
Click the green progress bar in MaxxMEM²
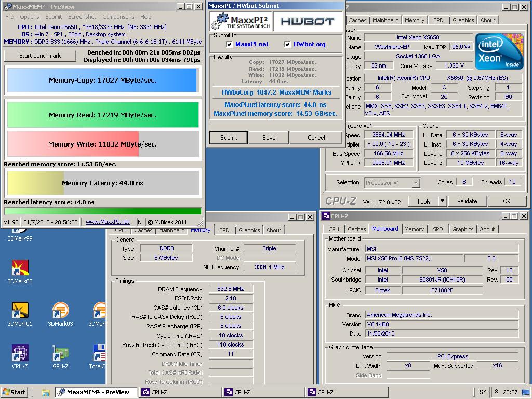point(103,211)
